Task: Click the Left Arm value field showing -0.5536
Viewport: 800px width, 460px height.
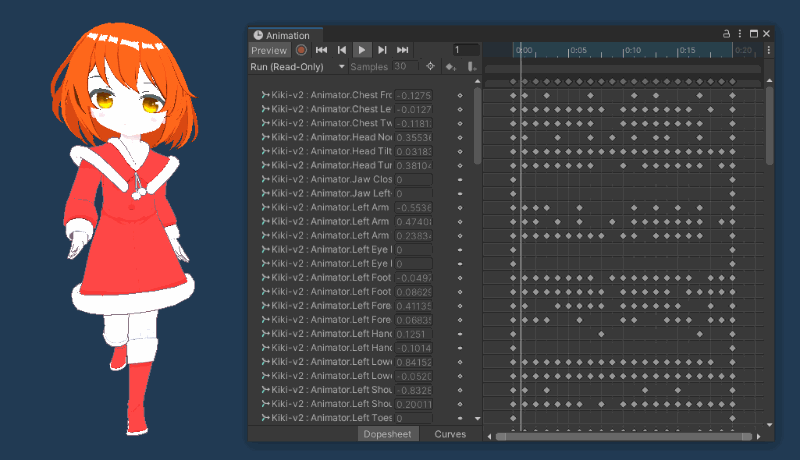Action: [413, 208]
